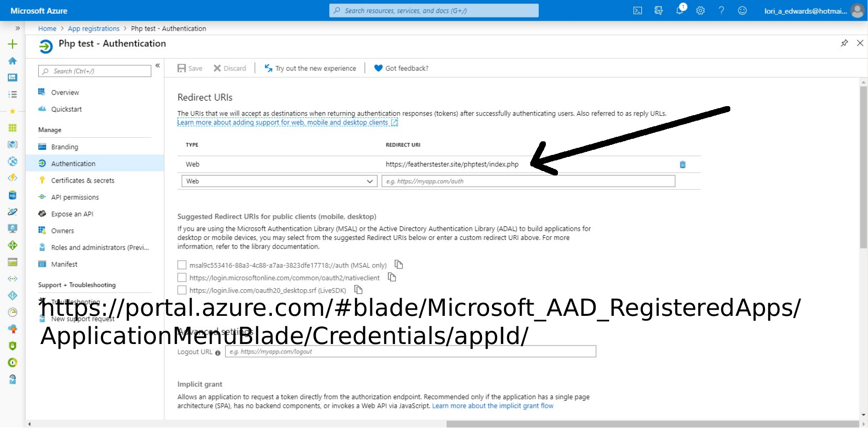Open Security Center shield icon

[x=13, y=346]
